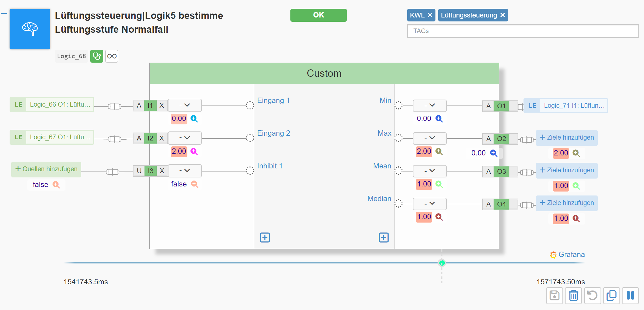This screenshot has height=310, width=644.
Task: Click the Logic_68 identifier label
Action: pyautogui.click(x=71, y=56)
